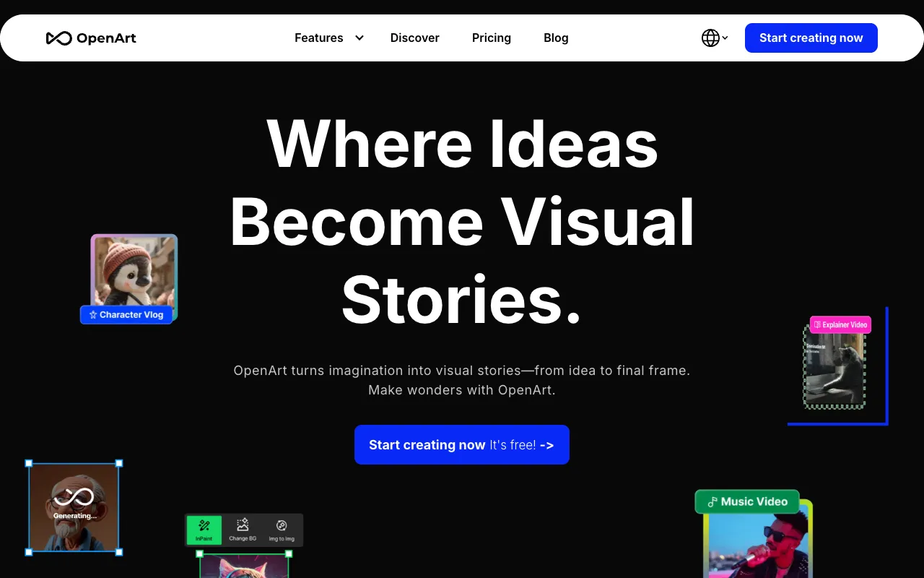This screenshot has height=578, width=924.
Task: Expand the Features dropdown menu
Action: click(328, 38)
